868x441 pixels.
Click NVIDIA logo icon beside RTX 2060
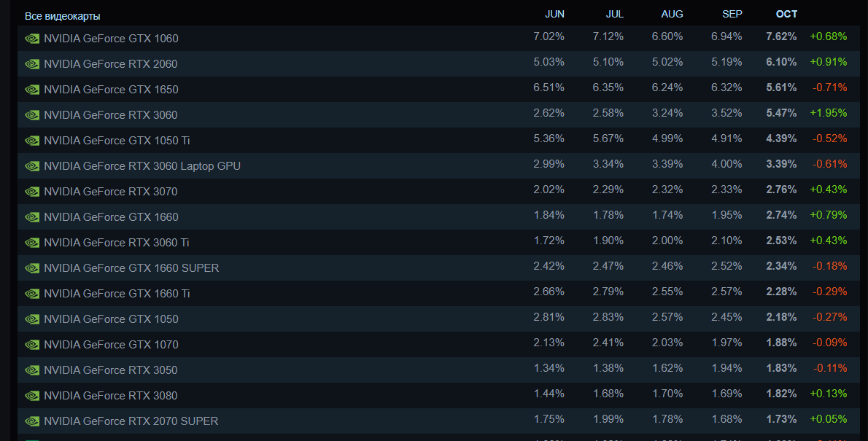tap(32, 64)
